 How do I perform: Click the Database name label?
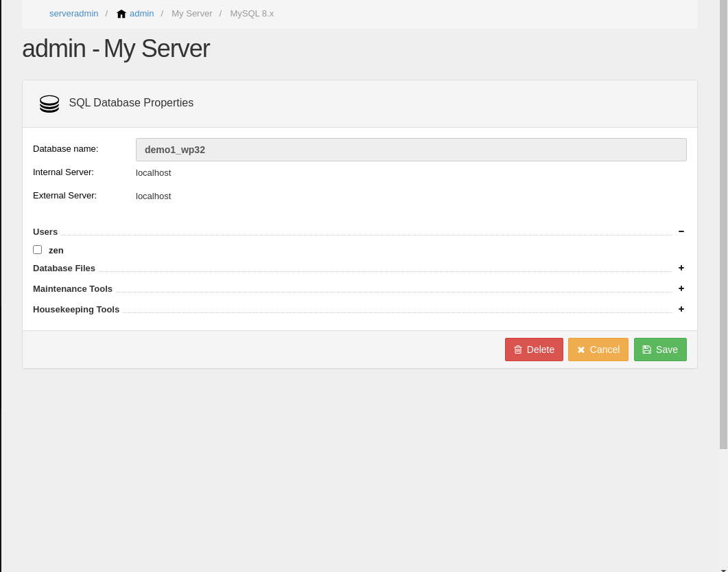[x=65, y=149]
